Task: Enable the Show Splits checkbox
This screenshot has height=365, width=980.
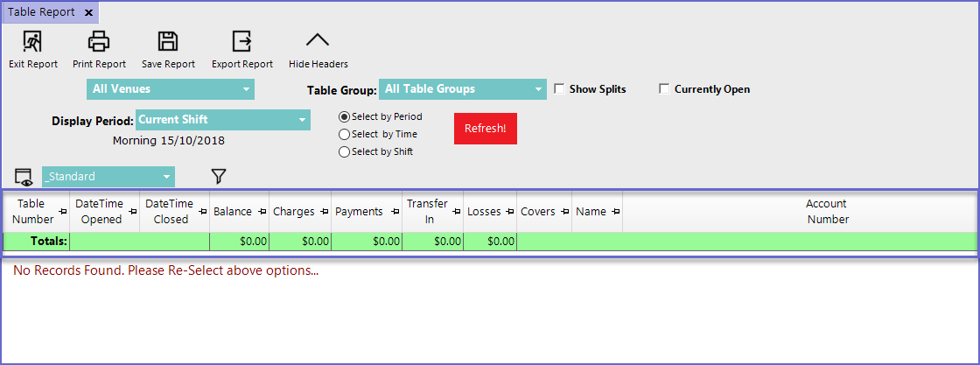Action: coord(560,89)
